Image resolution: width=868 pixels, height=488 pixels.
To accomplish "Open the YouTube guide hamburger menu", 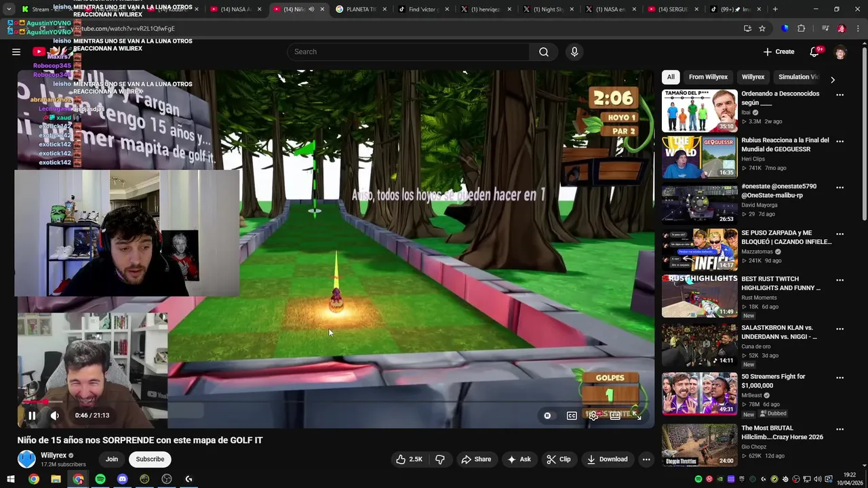I will pos(16,52).
